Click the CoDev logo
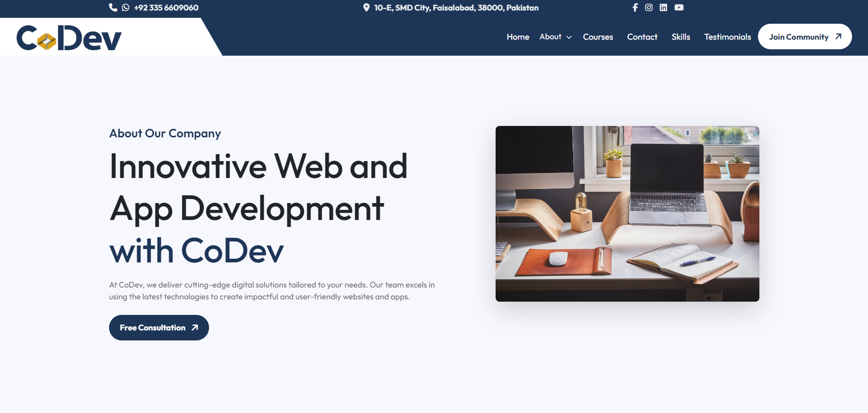This screenshot has height=413, width=868. click(x=69, y=38)
